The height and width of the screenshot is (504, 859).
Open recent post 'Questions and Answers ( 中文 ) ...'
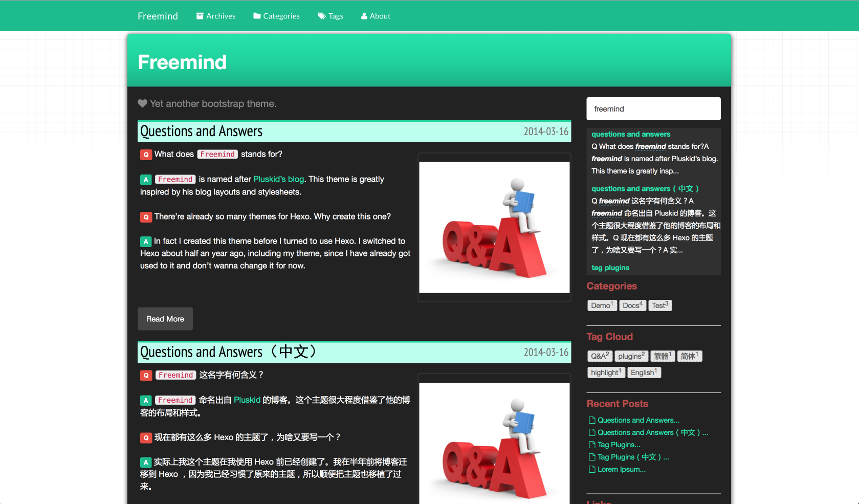click(x=653, y=432)
